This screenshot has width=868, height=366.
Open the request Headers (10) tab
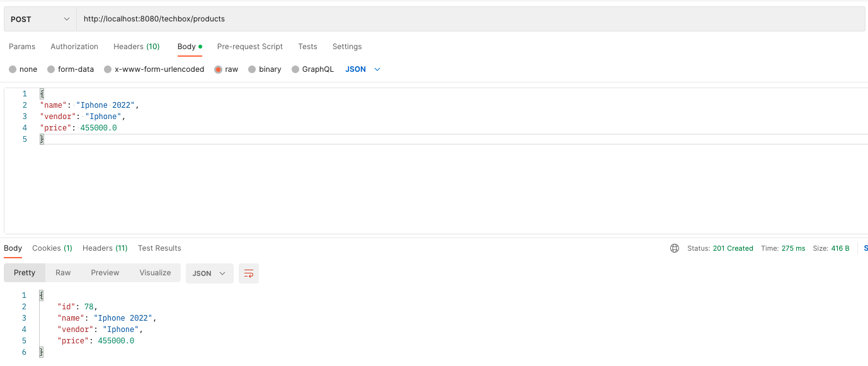tap(137, 47)
